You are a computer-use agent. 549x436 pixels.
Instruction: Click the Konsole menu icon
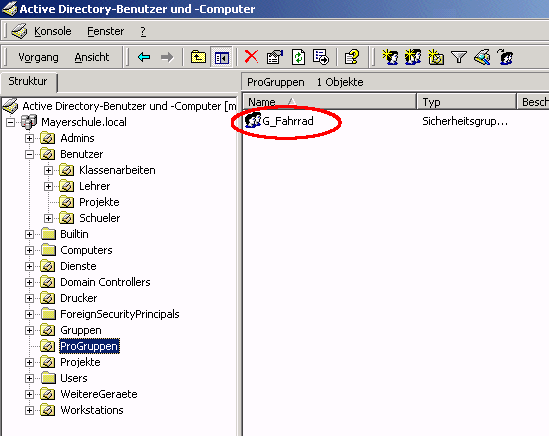tap(19, 31)
